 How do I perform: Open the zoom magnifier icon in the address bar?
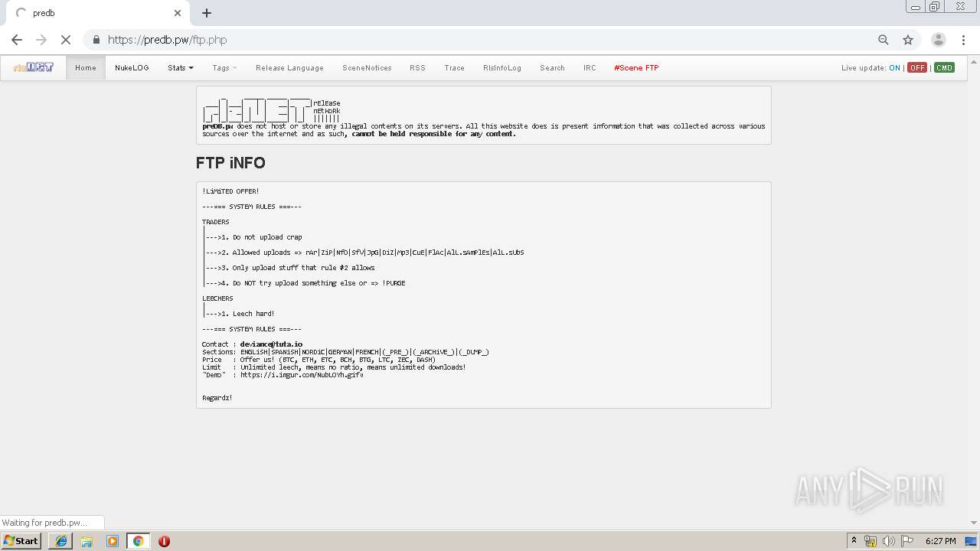tap(884, 40)
